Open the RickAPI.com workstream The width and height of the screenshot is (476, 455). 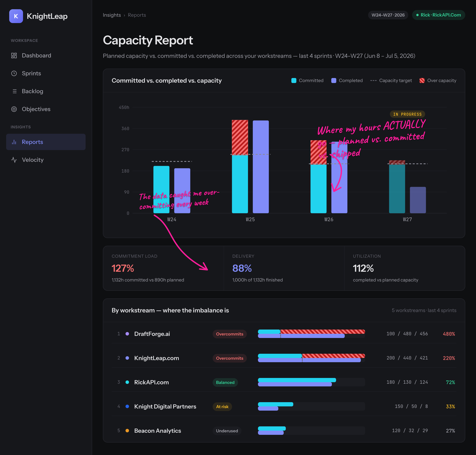[x=284, y=382]
